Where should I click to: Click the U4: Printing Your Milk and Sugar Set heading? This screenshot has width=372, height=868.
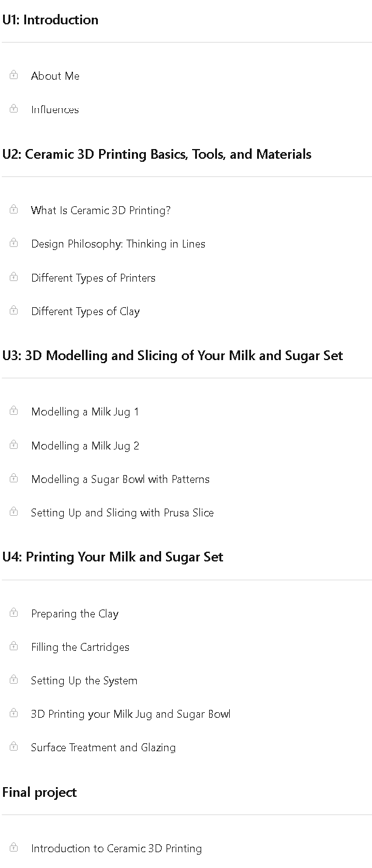click(x=112, y=557)
